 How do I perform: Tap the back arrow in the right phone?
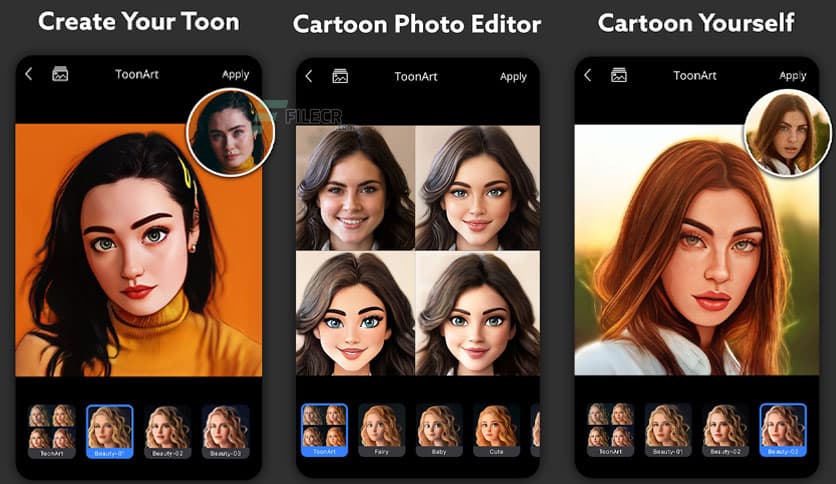click(587, 75)
